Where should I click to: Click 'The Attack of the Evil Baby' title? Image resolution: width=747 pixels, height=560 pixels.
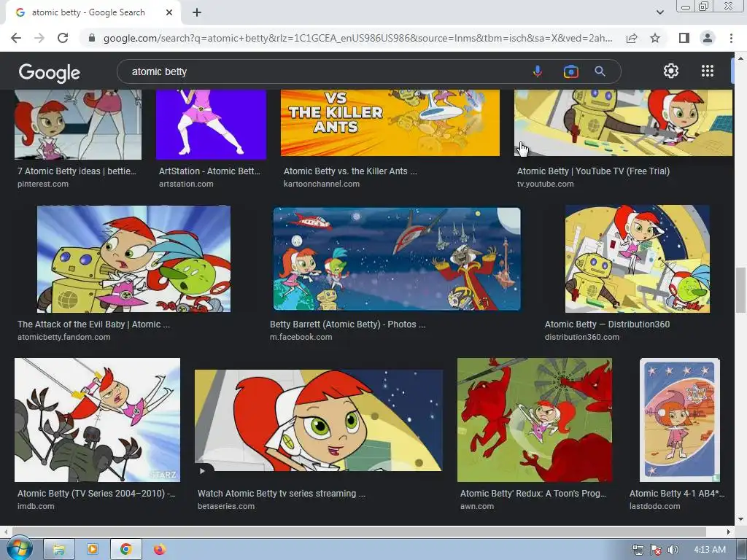click(93, 324)
